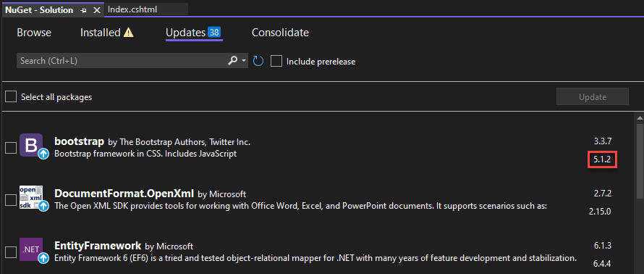Click EntityFramework installed version 6.1.3
Image resolution: width=644 pixels, height=274 pixels.
603,246
